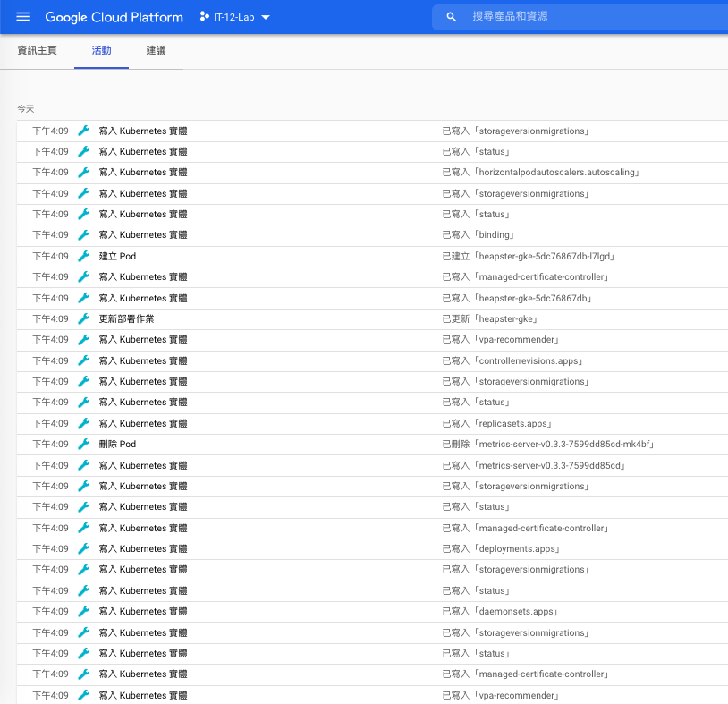This screenshot has width=728, height=704.
Task: Select 已寫入「deployments.apps」 text
Action: click(501, 549)
